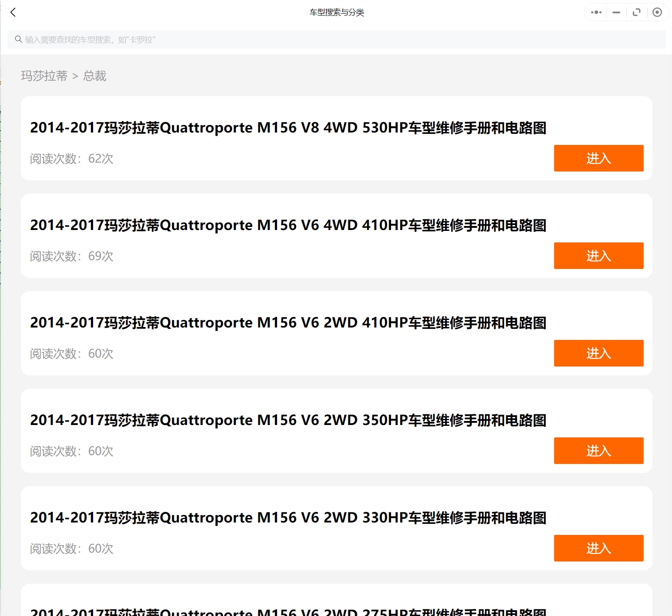The width and height of the screenshot is (672, 616).
Task: Enter the V6 2WD 410HP manual
Action: pos(598,353)
